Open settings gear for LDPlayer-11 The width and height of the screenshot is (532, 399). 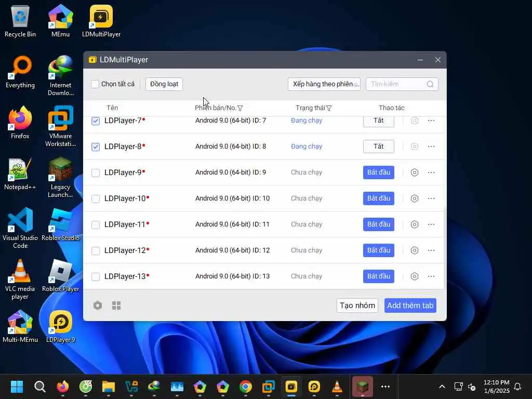(x=414, y=224)
